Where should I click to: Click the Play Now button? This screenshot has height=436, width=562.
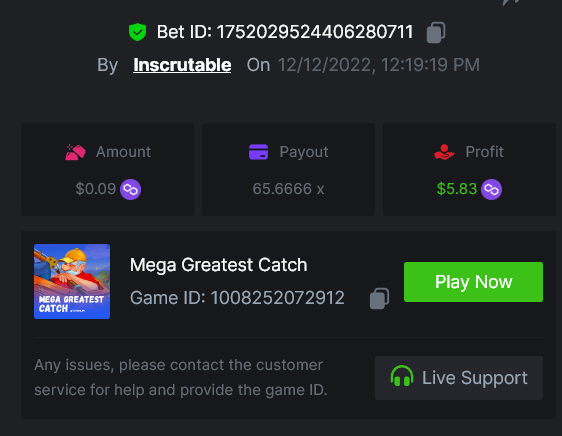coord(473,282)
